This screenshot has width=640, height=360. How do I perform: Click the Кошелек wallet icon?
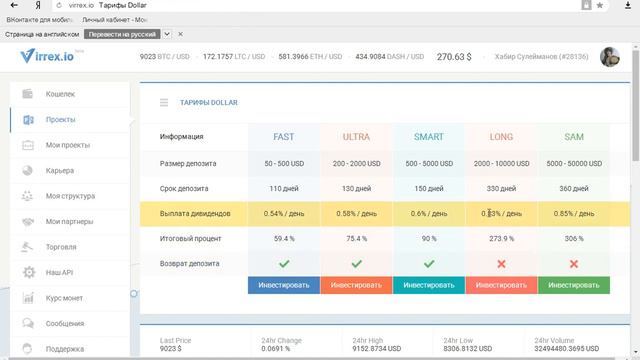pyautogui.click(x=27, y=94)
